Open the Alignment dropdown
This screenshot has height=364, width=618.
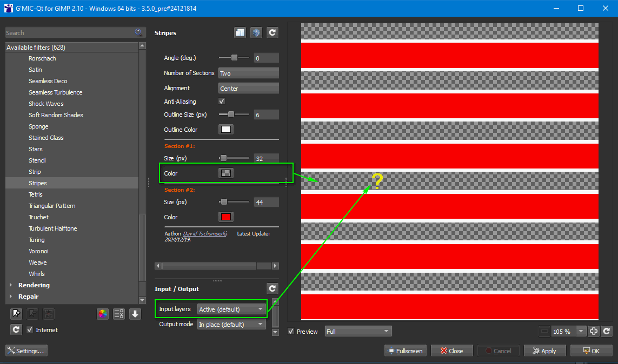[248, 88]
